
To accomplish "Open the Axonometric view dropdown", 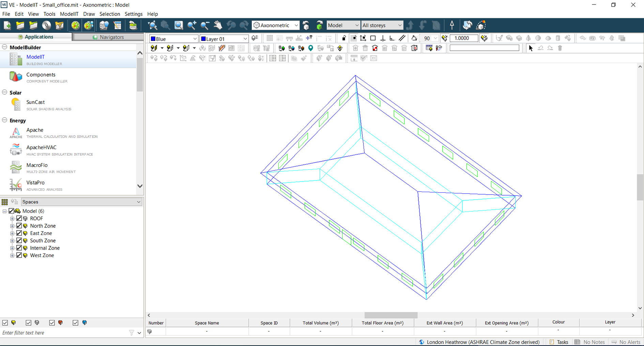I will coord(276,25).
